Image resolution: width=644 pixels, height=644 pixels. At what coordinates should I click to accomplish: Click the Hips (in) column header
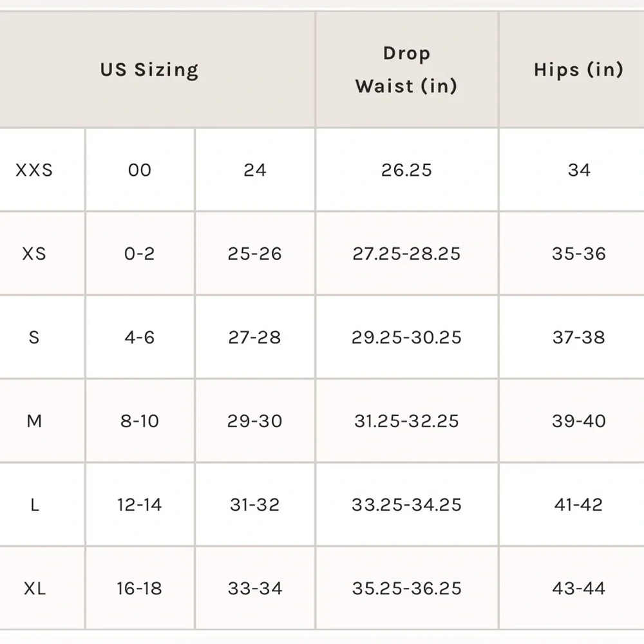tap(578, 70)
